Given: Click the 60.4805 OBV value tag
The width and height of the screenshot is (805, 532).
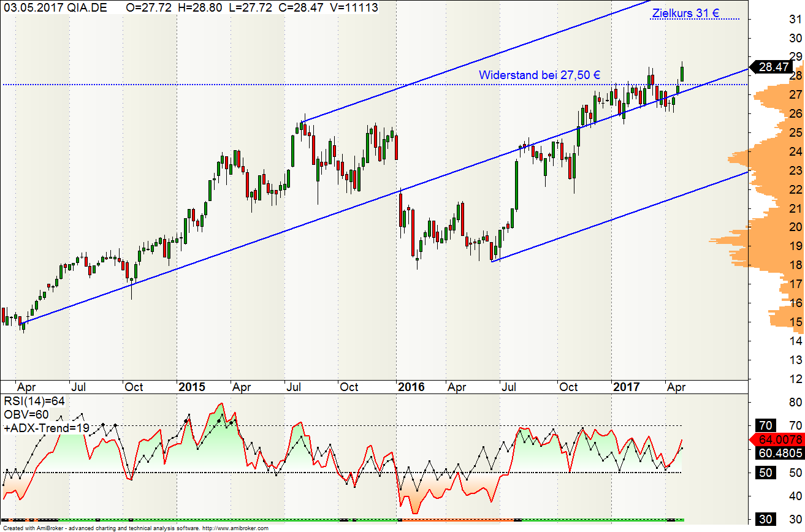Looking at the screenshot, I should pos(780,454).
